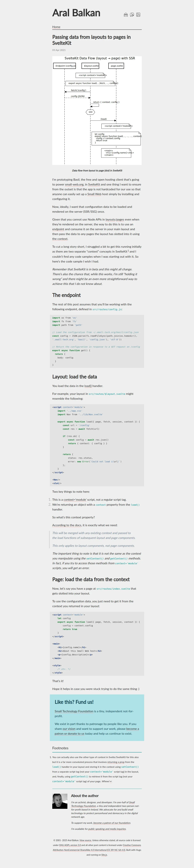Open the email envelope icon in header
The height and width of the screenshot is (868, 194).
tap(126, 14)
